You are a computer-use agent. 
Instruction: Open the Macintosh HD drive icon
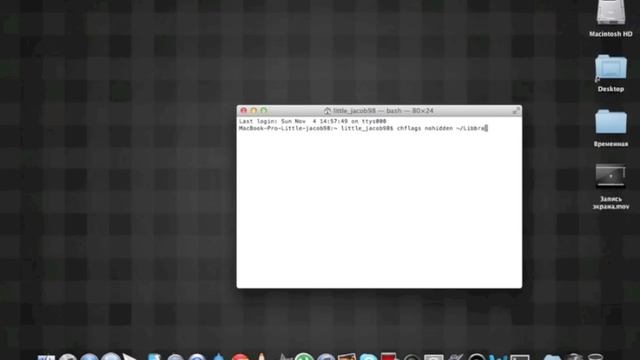click(x=611, y=12)
